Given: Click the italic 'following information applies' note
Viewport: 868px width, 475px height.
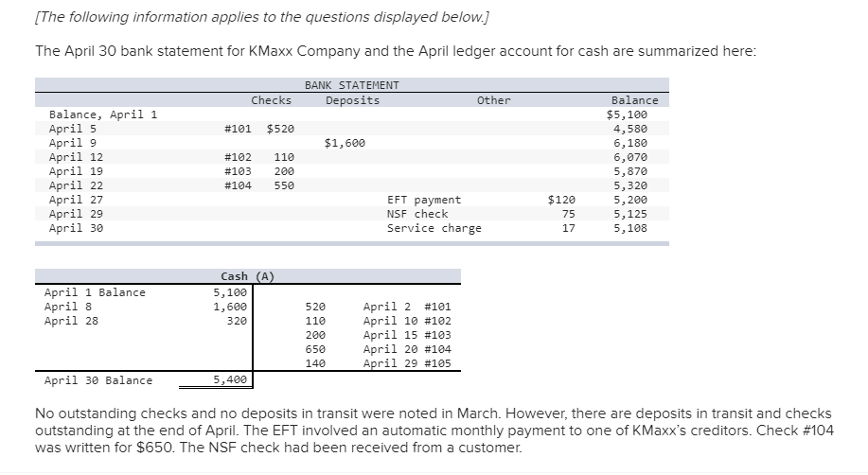Looking at the screenshot, I should pyautogui.click(x=262, y=17).
